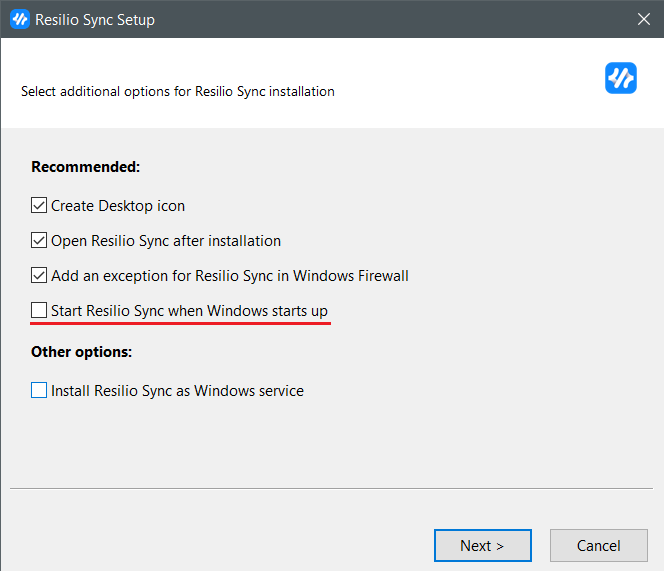Toggle Open Resilio Sync after installation checkbox
The image size is (664, 571).
pos(39,240)
